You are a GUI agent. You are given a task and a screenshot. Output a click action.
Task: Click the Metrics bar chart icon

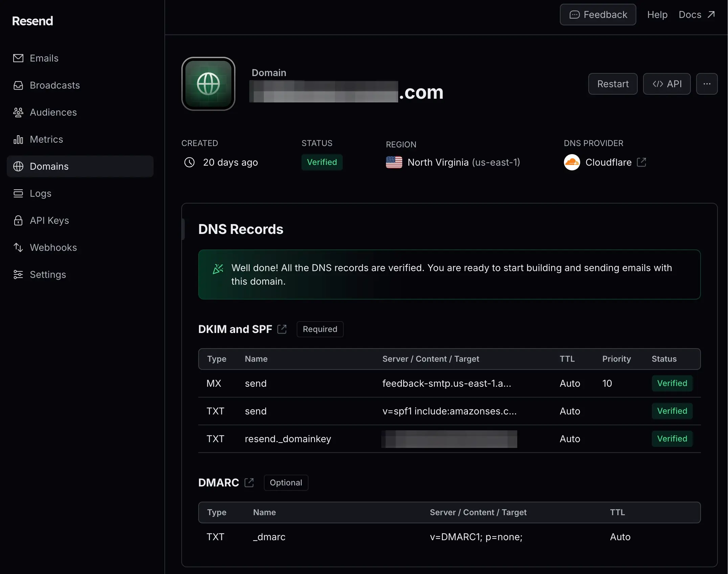(x=18, y=139)
